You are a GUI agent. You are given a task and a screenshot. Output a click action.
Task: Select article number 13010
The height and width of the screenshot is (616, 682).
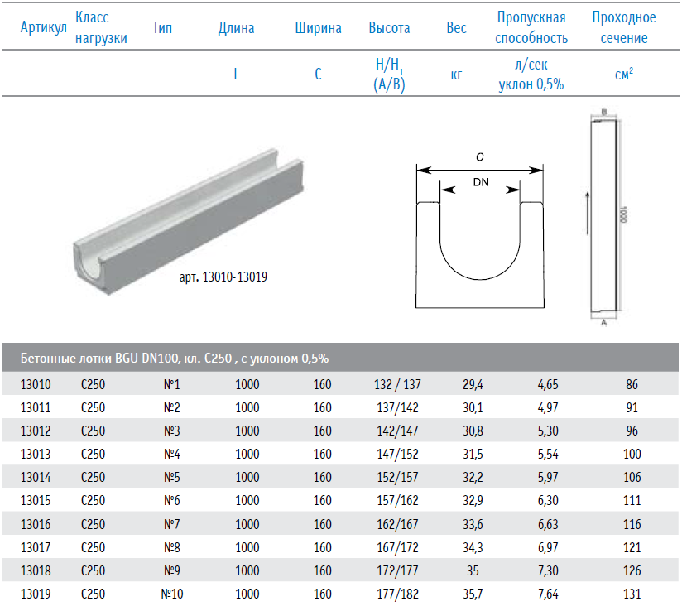(x=36, y=384)
